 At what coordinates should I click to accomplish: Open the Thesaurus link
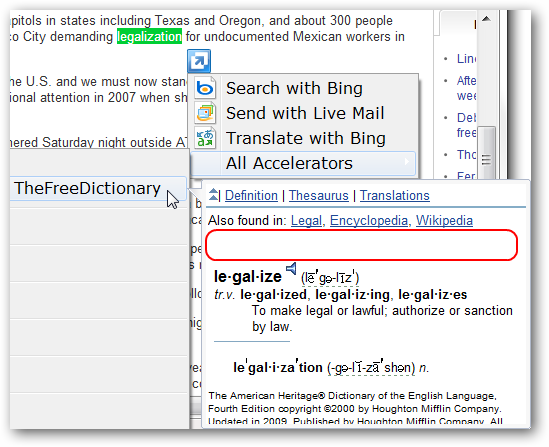click(319, 195)
